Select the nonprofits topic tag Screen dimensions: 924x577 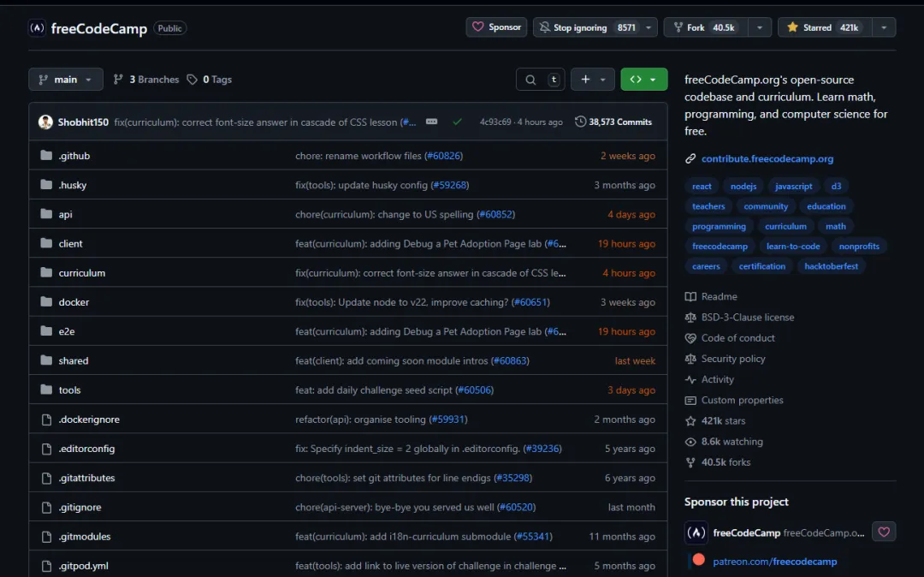click(x=859, y=247)
